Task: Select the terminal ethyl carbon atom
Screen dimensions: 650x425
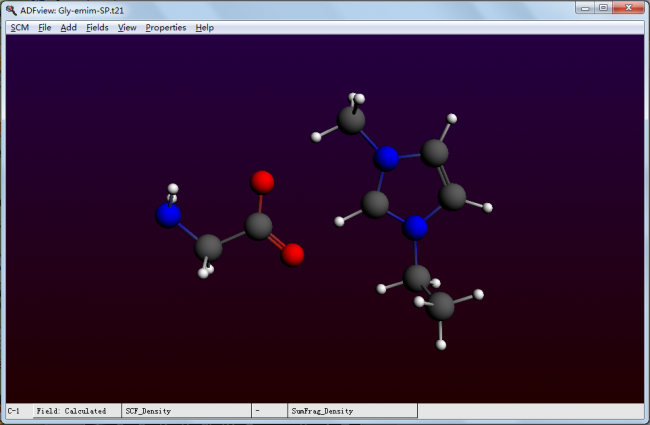Action: tap(440, 306)
